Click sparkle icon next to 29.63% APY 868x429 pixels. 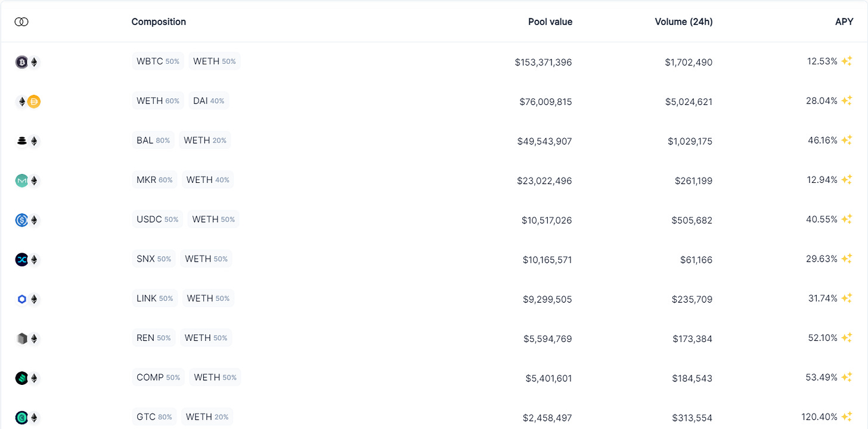click(847, 259)
